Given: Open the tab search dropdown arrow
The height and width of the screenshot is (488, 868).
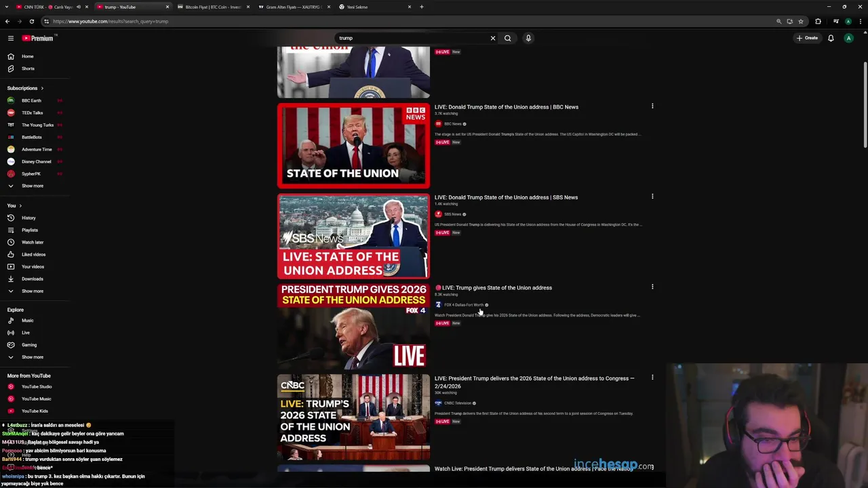Looking at the screenshot, I should click(x=7, y=7).
